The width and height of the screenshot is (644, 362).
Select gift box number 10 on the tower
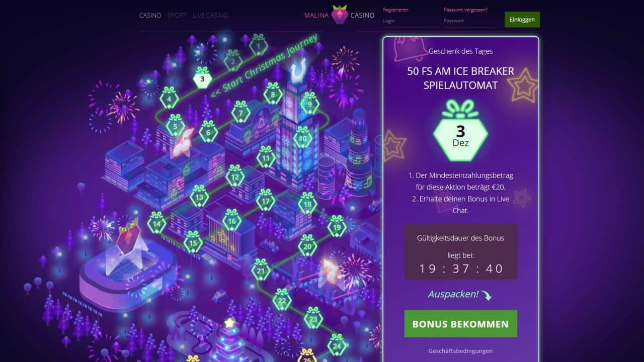pos(302,136)
